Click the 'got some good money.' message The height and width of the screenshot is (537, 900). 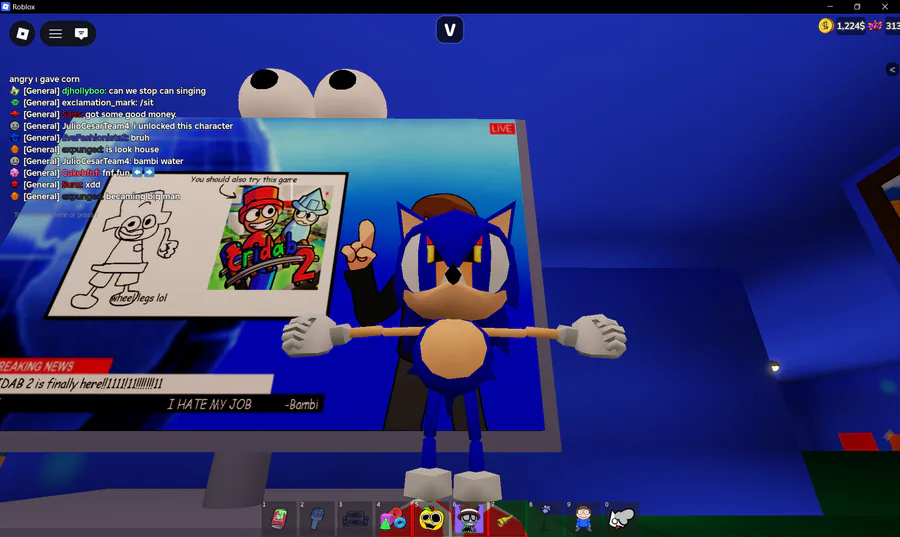131,114
